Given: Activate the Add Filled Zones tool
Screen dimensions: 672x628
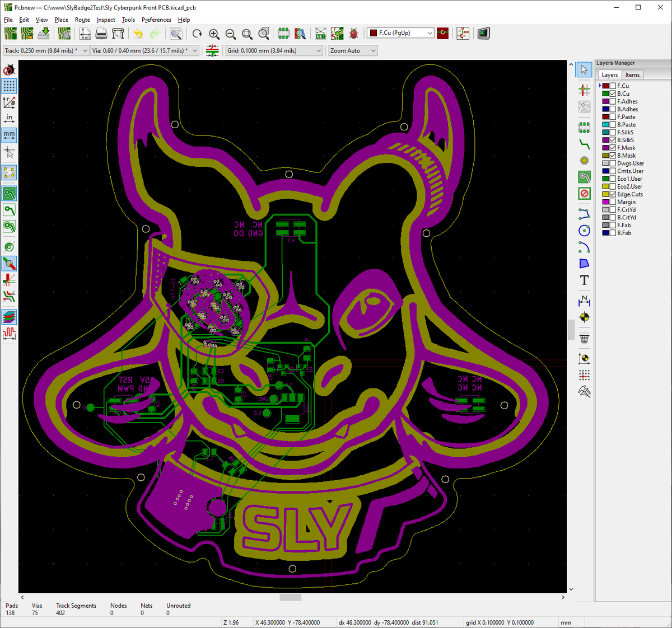Looking at the screenshot, I should 584,176.
